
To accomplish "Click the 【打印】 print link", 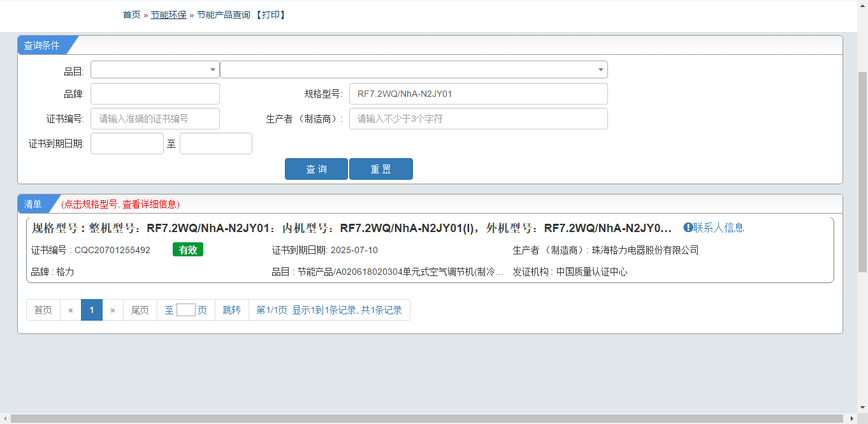I will 270,15.
